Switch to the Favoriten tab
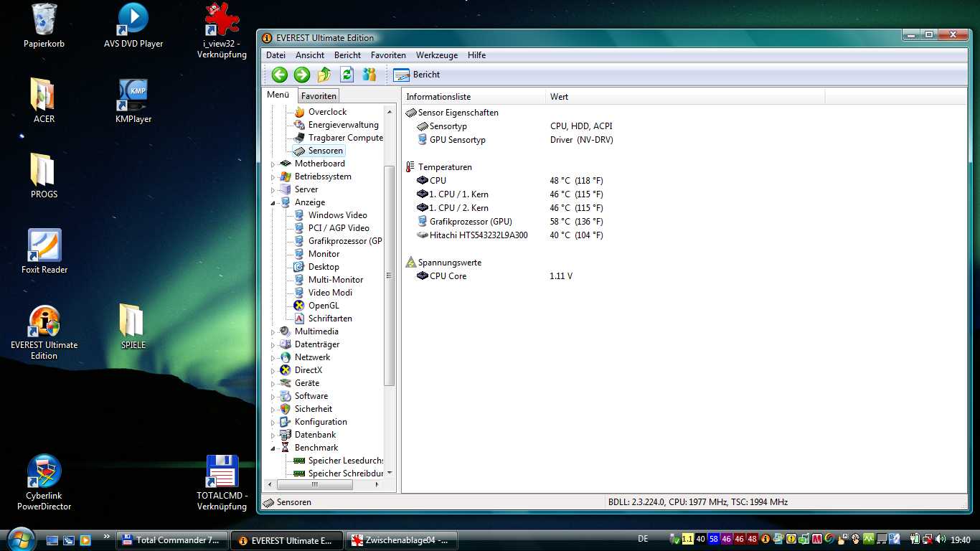 point(319,95)
